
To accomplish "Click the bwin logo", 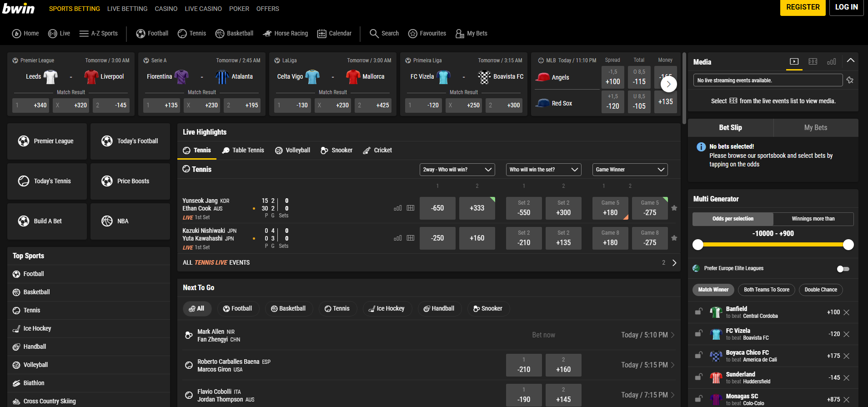I will point(18,8).
